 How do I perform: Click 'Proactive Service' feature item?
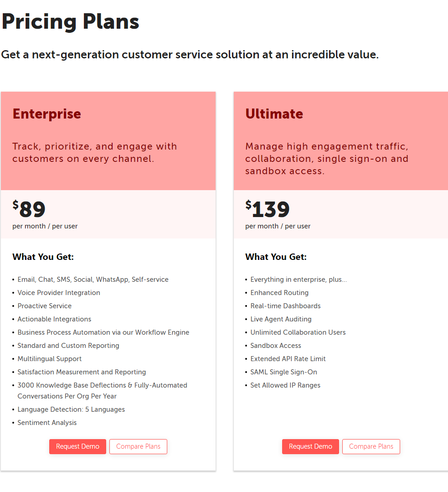point(45,306)
